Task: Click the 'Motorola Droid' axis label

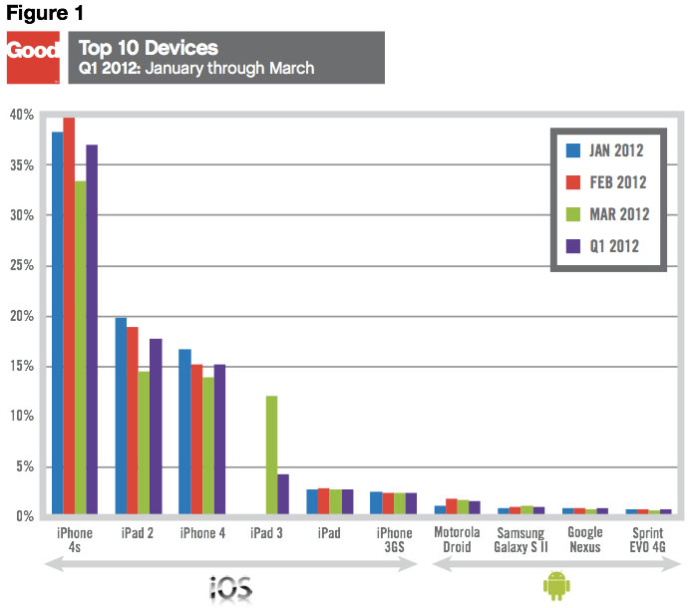Action: point(457,539)
